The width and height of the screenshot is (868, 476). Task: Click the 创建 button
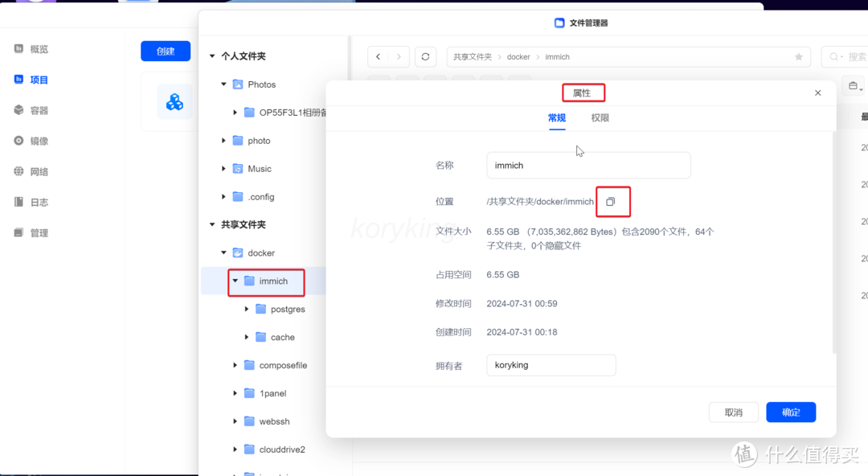point(166,51)
